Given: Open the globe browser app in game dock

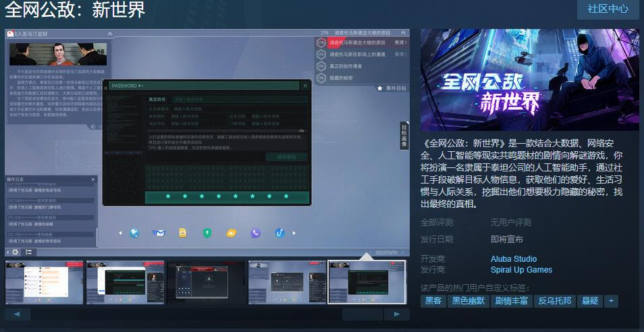Looking at the screenshot, I should [134, 233].
